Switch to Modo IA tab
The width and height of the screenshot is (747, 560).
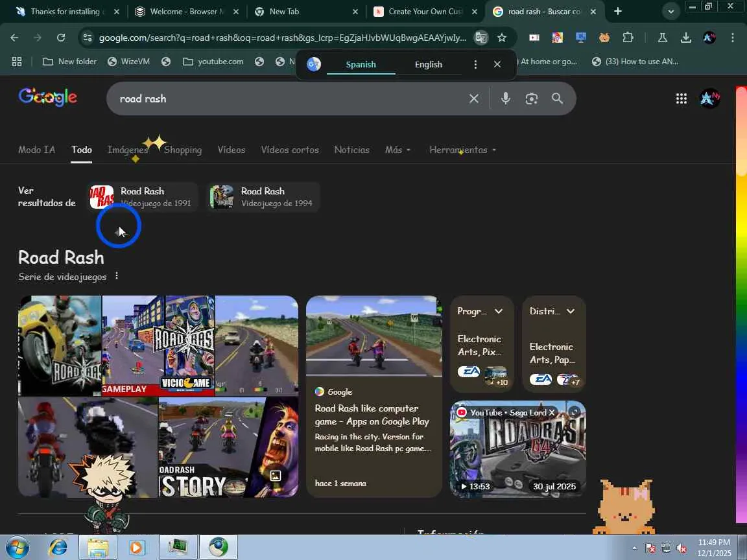(x=37, y=150)
